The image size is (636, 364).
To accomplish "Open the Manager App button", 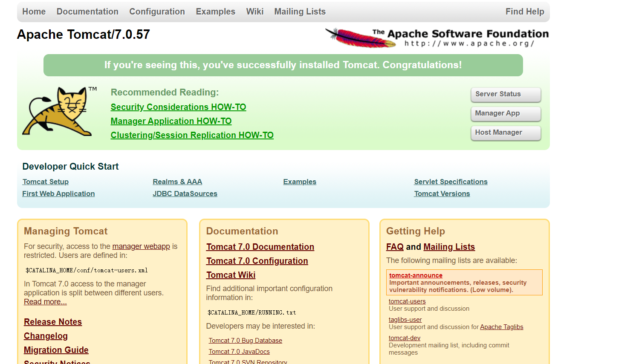I will coord(506,114).
